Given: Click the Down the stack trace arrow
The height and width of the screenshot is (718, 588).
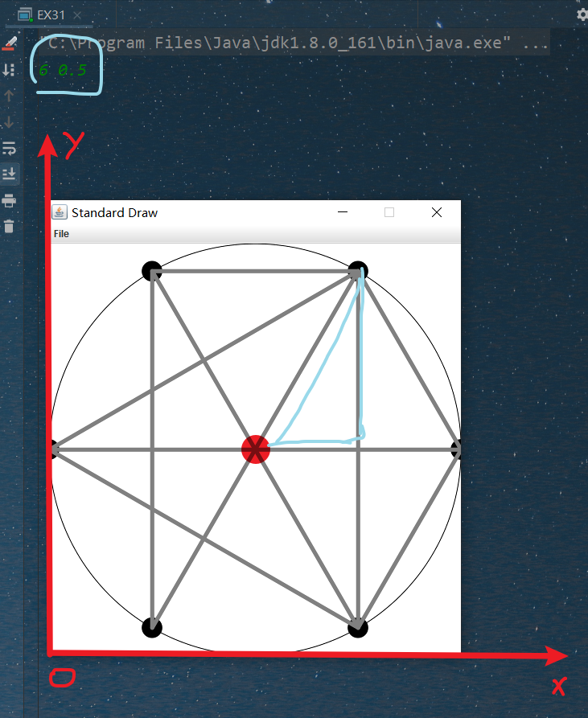Looking at the screenshot, I should coord(9,122).
